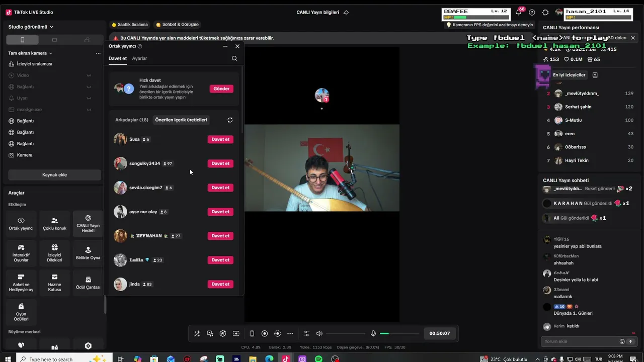Screen dimensions: 644x362
Task: Open the Anket ve Hediyeyle oy tool
Action: click(21, 283)
